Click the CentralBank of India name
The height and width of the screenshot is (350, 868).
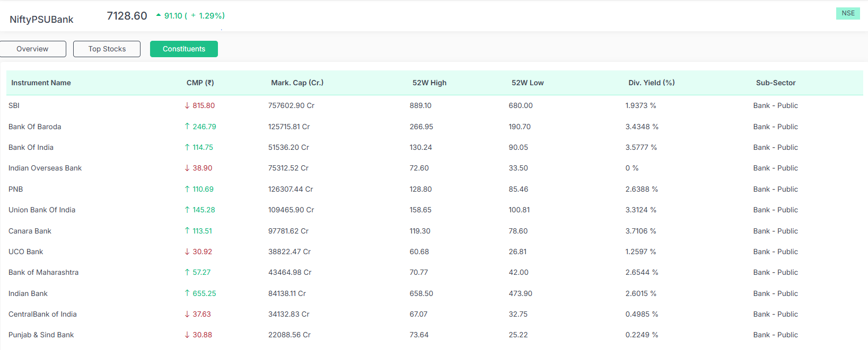point(42,314)
